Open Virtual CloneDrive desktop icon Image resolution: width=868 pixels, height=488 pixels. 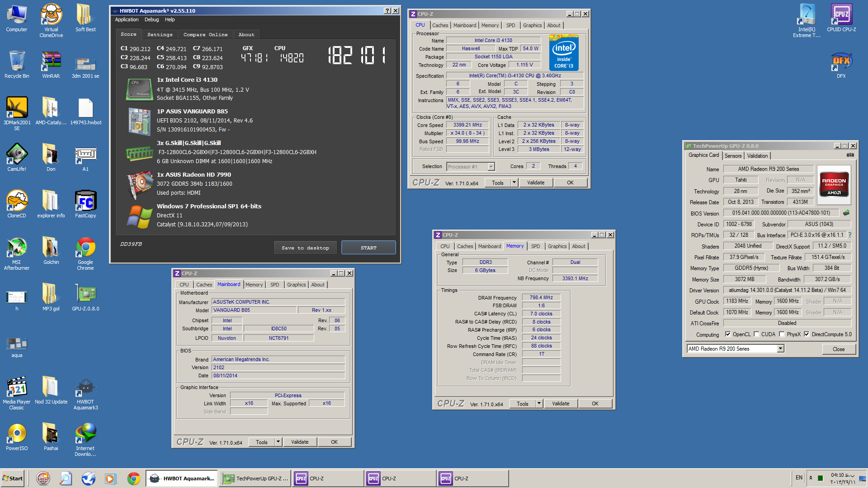tap(51, 20)
